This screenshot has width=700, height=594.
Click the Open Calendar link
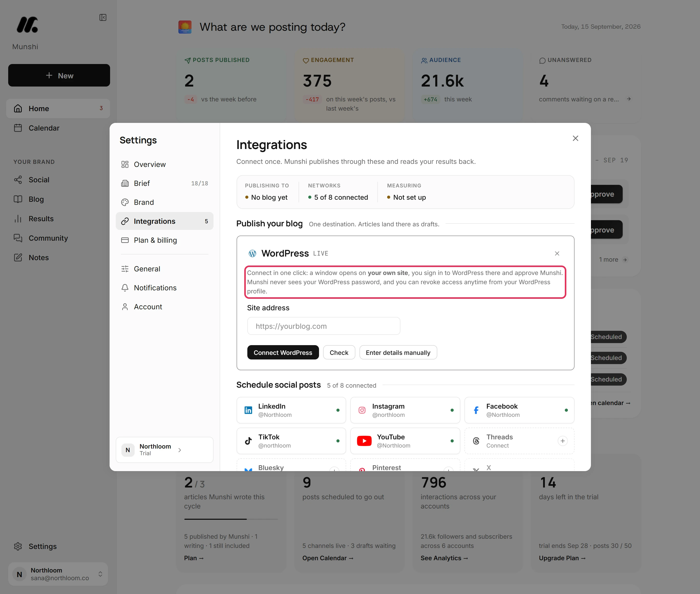[328, 558]
